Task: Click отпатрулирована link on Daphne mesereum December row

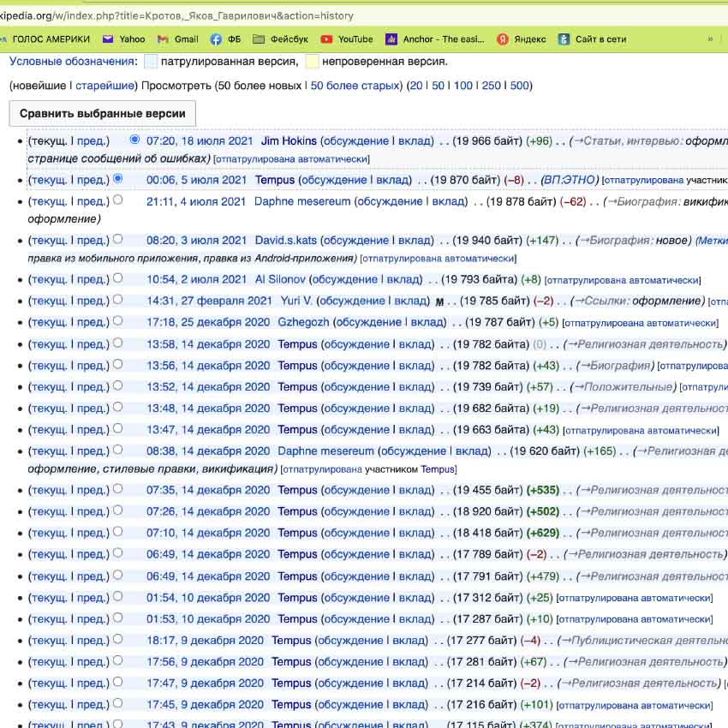Action: pos(323,469)
